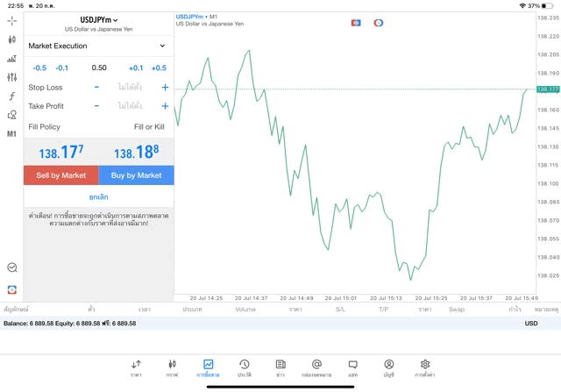Open the function indicators icon
The height and width of the screenshot is (392, 561).
pos(11,96)
